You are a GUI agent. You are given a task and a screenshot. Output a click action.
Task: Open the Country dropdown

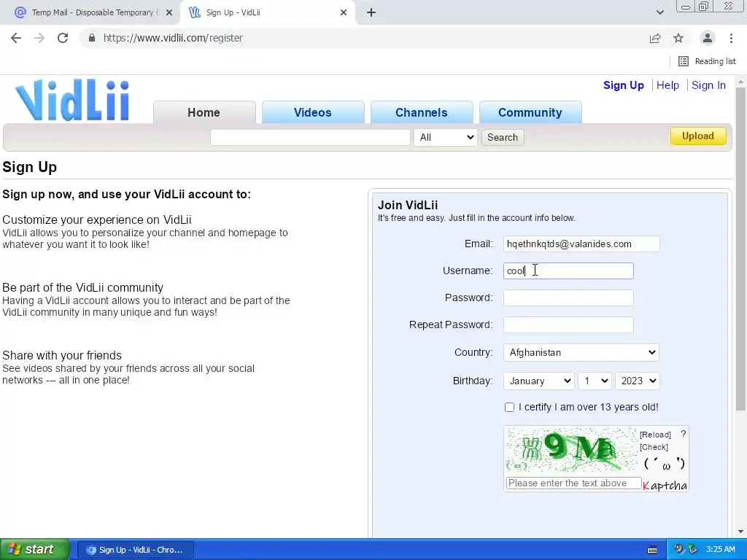[x=581, y=352]
